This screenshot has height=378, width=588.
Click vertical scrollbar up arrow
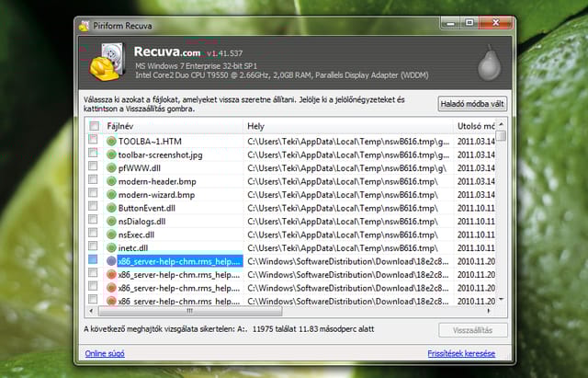(501, 125)
